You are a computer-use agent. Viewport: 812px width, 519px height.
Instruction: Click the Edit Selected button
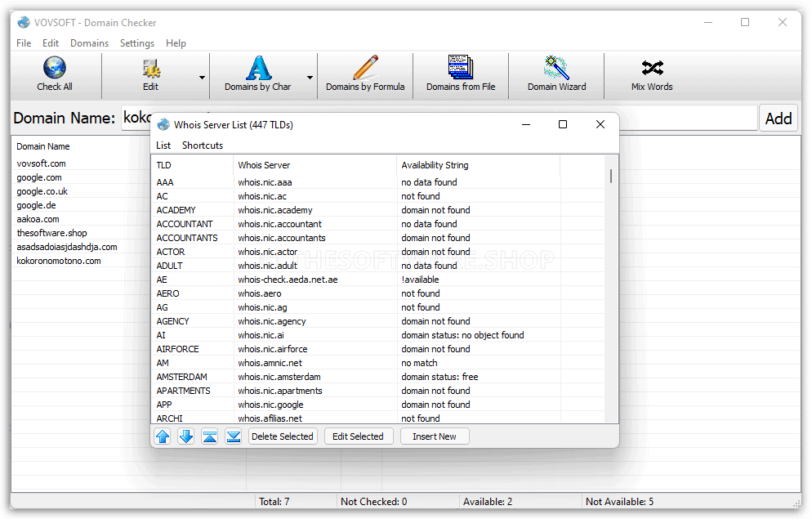[358, 436]
